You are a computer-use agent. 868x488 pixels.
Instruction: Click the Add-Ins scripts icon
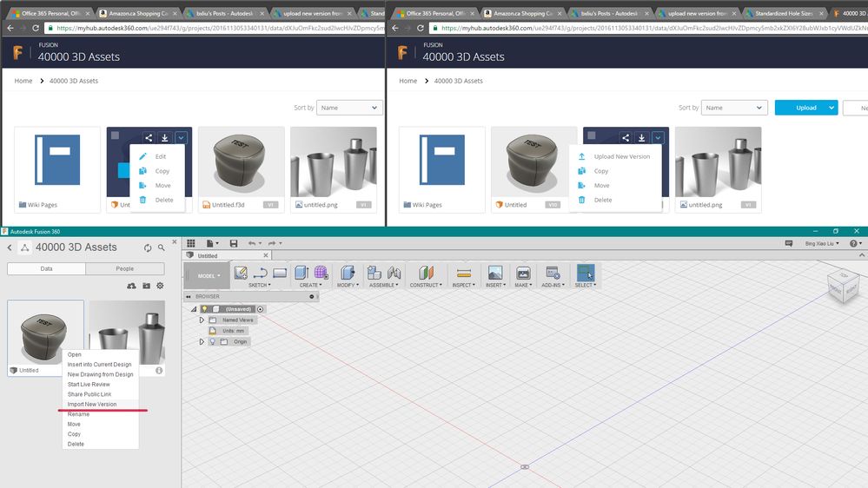coord(553,273)
